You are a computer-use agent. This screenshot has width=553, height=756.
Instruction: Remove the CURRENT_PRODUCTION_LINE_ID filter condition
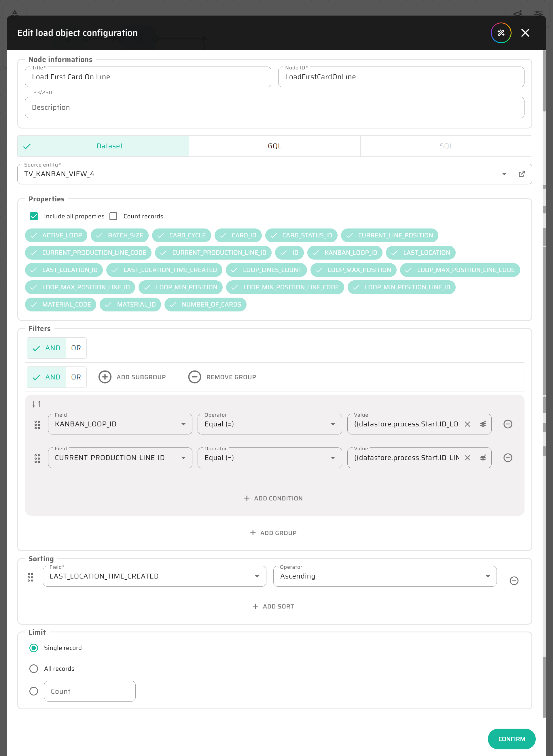click(x=507, y=458)
